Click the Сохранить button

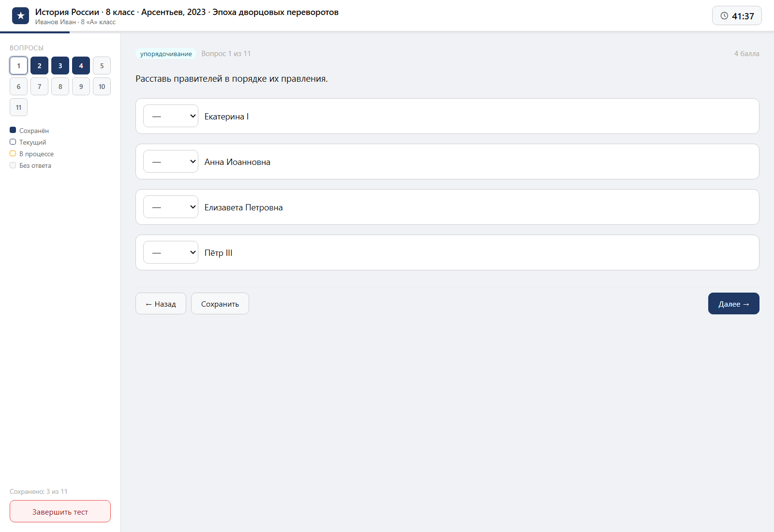click(x=220, y=304)
